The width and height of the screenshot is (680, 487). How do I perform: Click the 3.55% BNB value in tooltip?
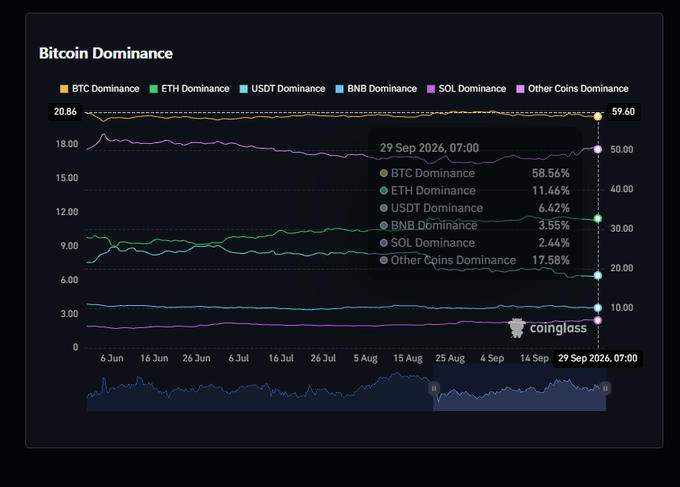pos(554,226)
